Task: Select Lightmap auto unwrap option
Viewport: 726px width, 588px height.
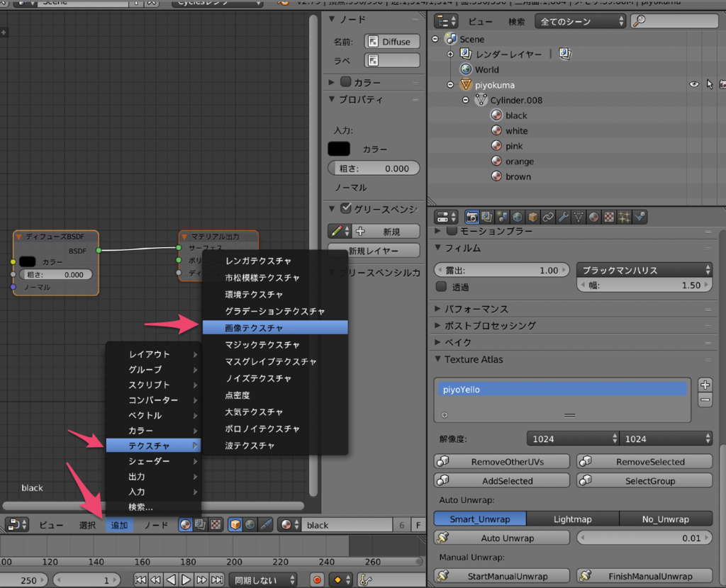Action: (x=573, y=519)
